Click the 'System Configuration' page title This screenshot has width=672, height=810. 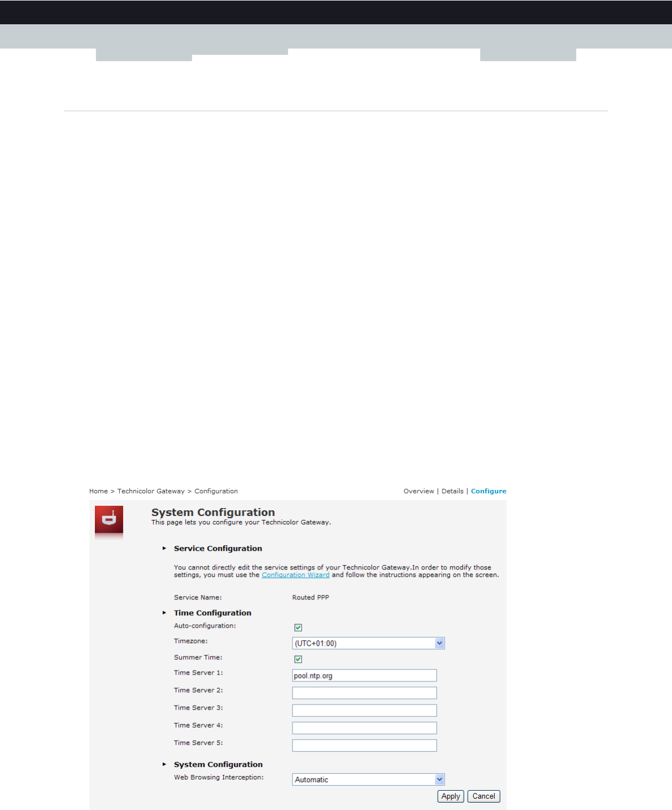pos(213,512)
